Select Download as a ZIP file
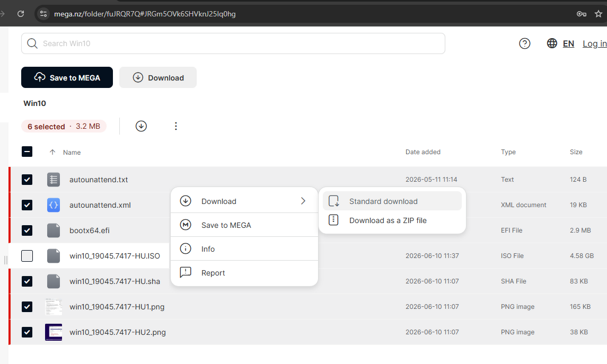This screenshot has height=364, width=607. 392,220
